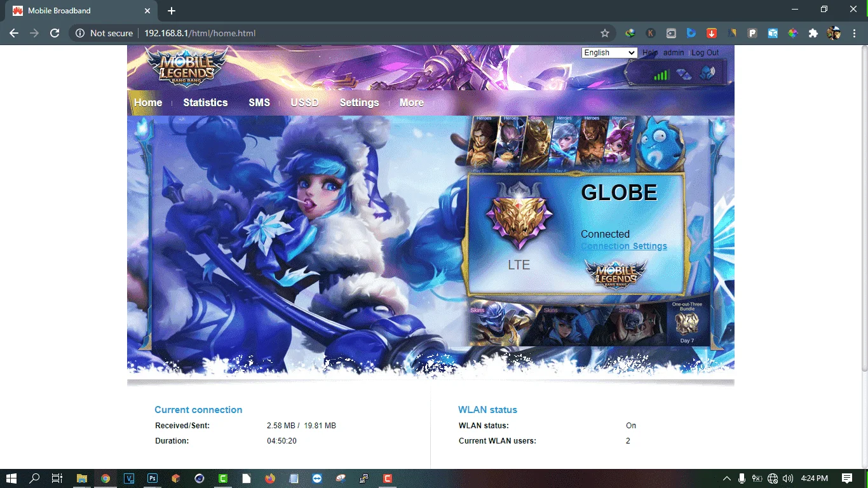Show hidden system tray icons
The width and height of the screenshot is (868, 488).
727,478
